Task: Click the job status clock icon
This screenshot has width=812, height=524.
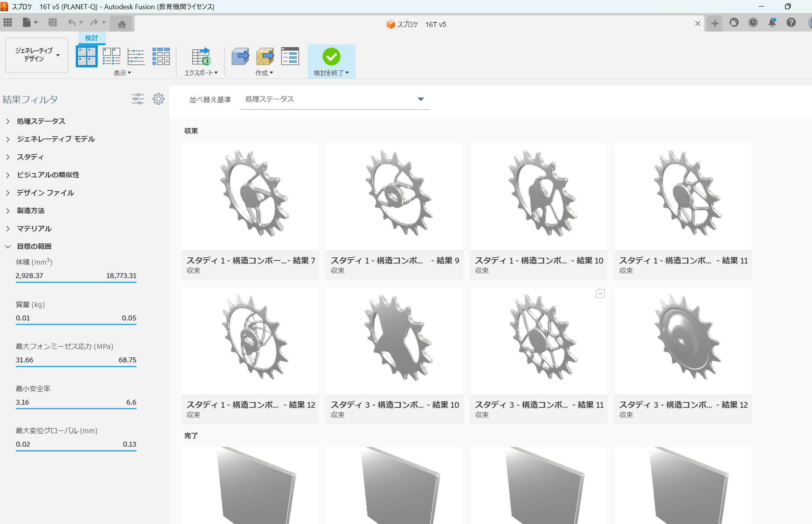Action: click(x=753, y=23)
